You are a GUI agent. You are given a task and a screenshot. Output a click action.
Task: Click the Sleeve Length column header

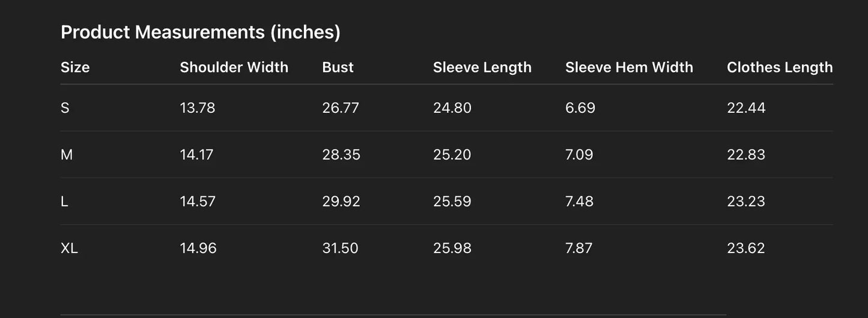pyautogui.click(x=482, y=67)
